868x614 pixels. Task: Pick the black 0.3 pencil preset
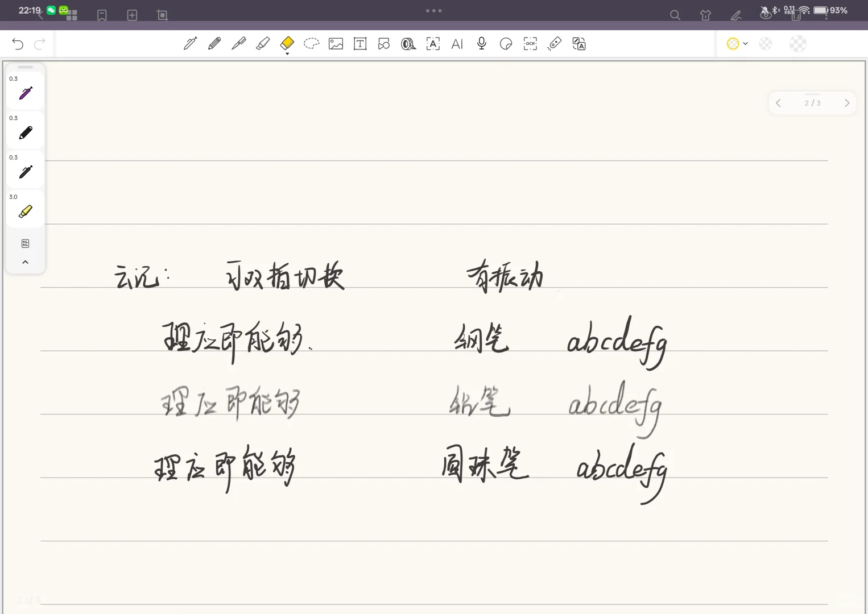pyautogui.click(x=26, y=130)
